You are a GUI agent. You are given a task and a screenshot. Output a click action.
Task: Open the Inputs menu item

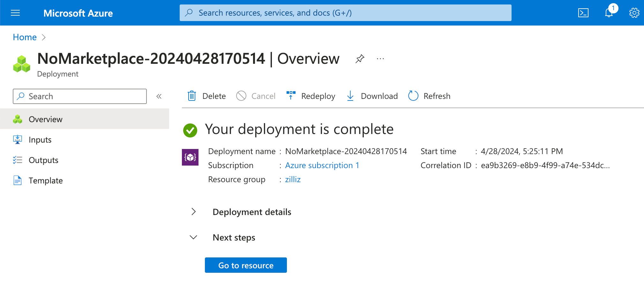point(40,140)
